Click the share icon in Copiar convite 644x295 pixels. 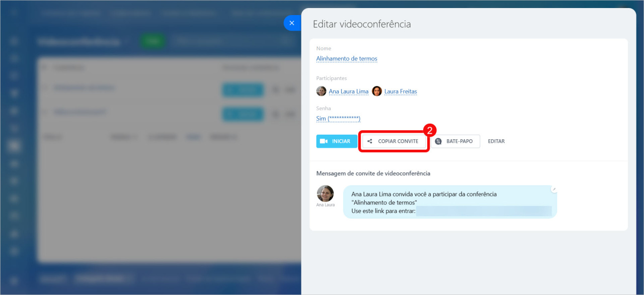(x=370, y=141)
